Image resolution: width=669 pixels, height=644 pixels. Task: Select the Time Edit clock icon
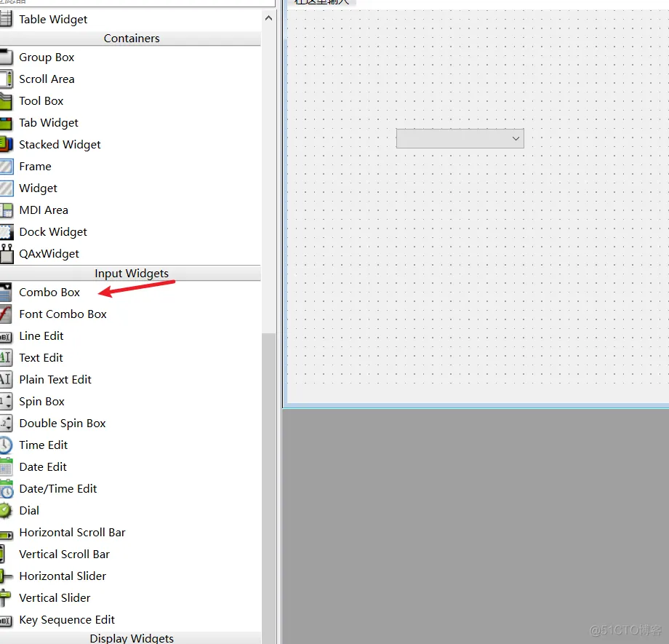(x=6, y=445)
